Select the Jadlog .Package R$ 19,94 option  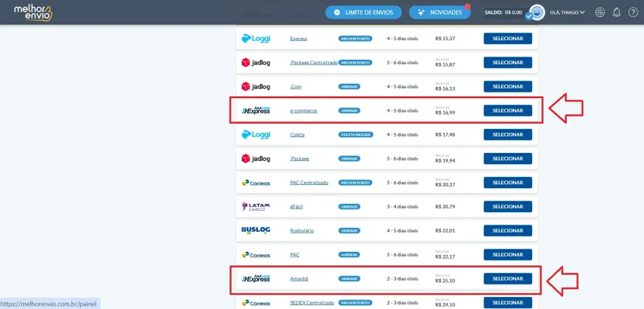click(508, 159)
